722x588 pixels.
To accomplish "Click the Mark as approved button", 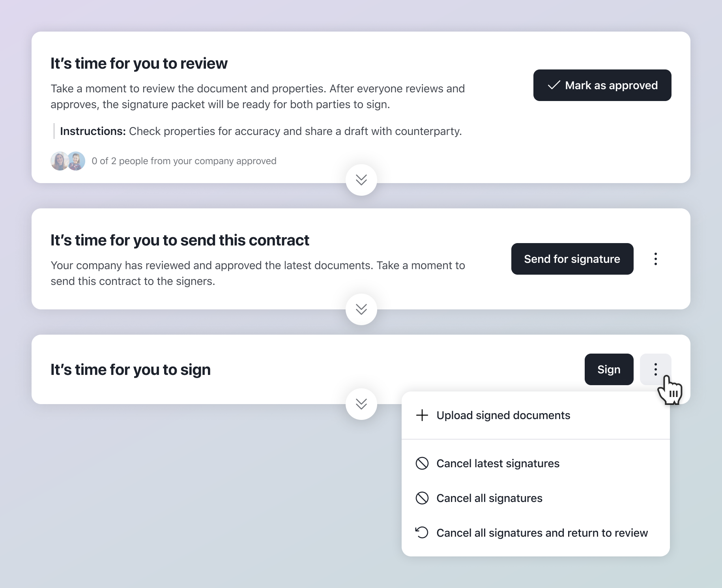I will tap(602, 85).
